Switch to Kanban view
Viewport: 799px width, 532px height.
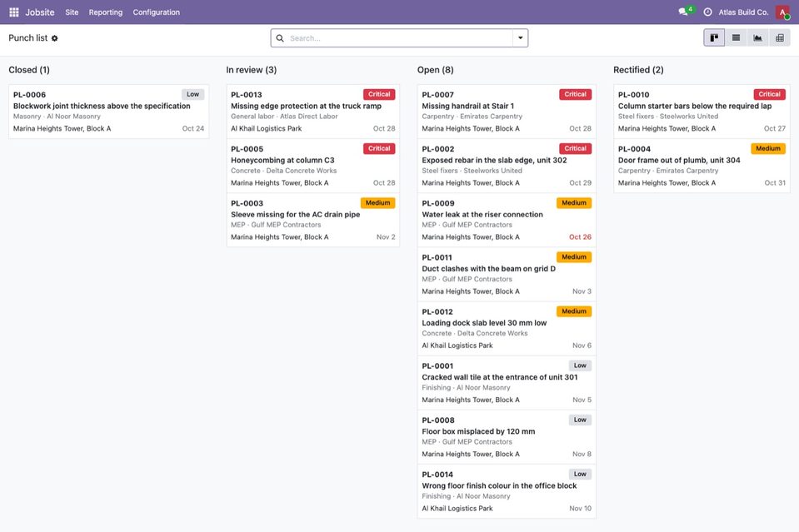(x=714, y=37)
